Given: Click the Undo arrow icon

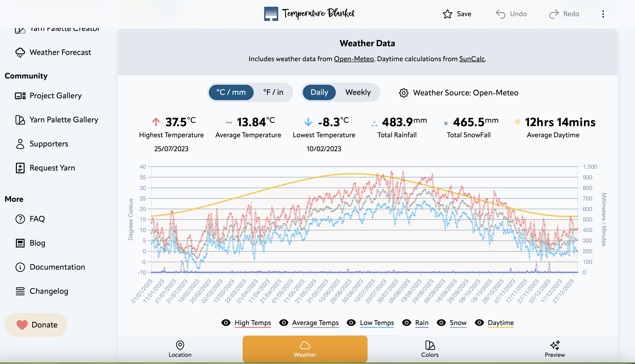Looking at the screenshot, I should [500, 14].
